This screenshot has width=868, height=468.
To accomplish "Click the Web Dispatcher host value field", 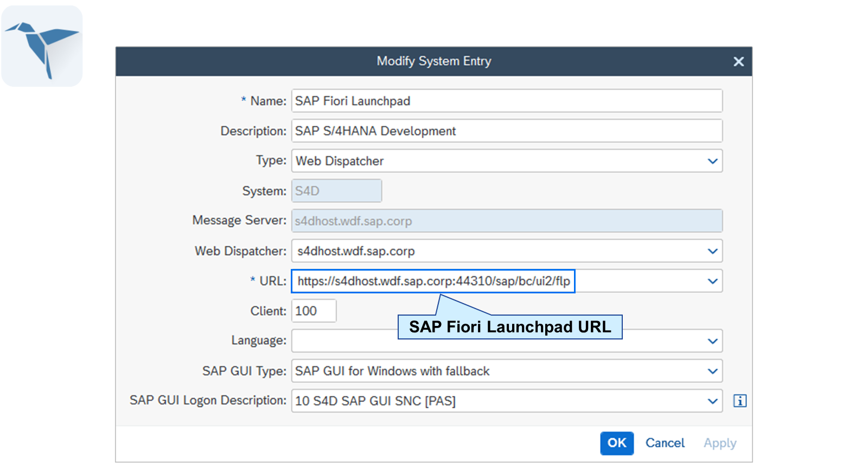I will pyautogui.click(x=507, y=251).
